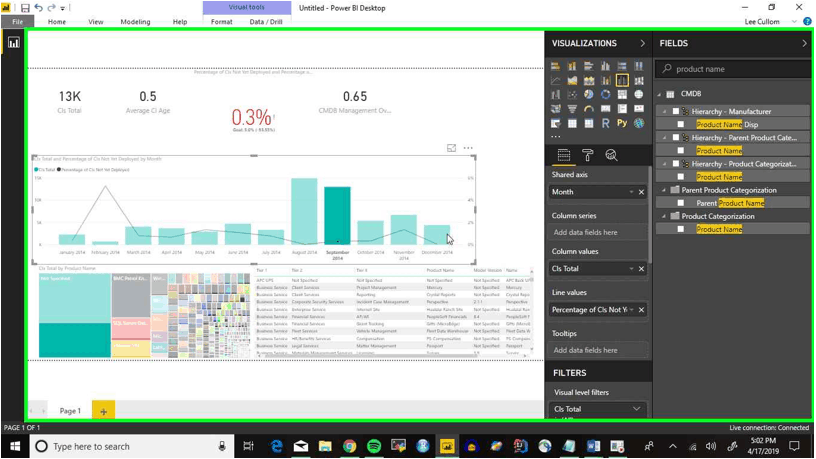816x459 pixels.
Task: Import a custom visual via ellipsis
Action: (x=556, y=136)
